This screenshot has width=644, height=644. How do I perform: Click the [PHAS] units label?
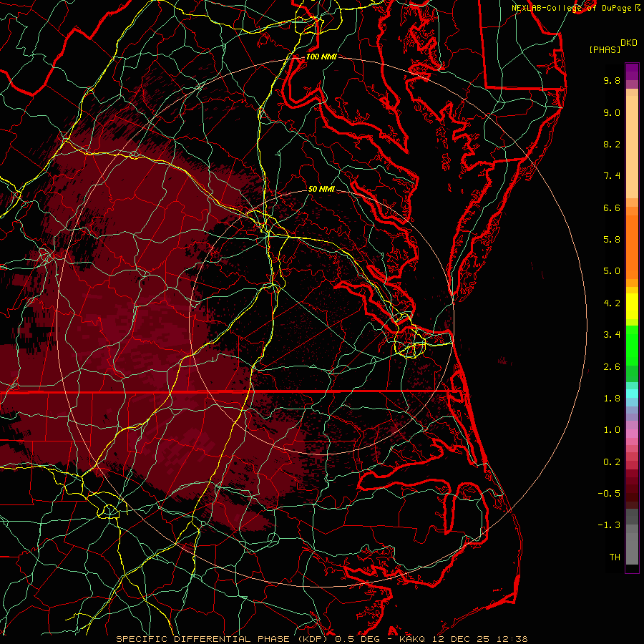605,49
